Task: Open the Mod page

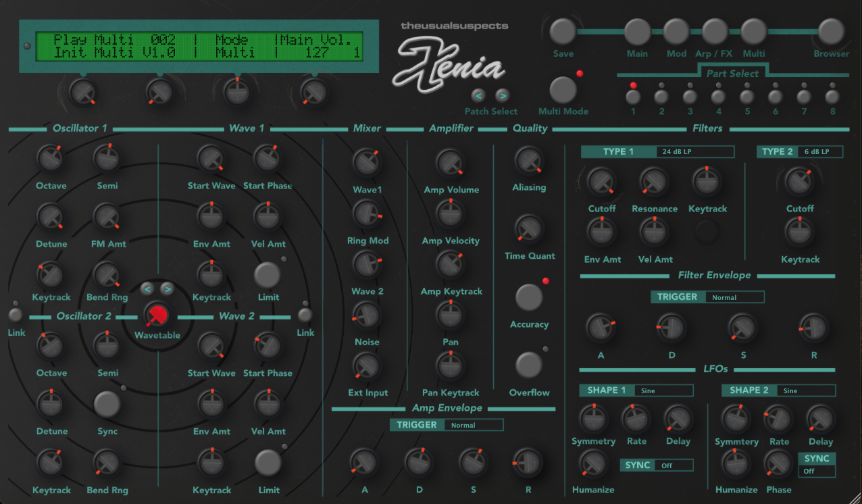Action: (676, 31)
